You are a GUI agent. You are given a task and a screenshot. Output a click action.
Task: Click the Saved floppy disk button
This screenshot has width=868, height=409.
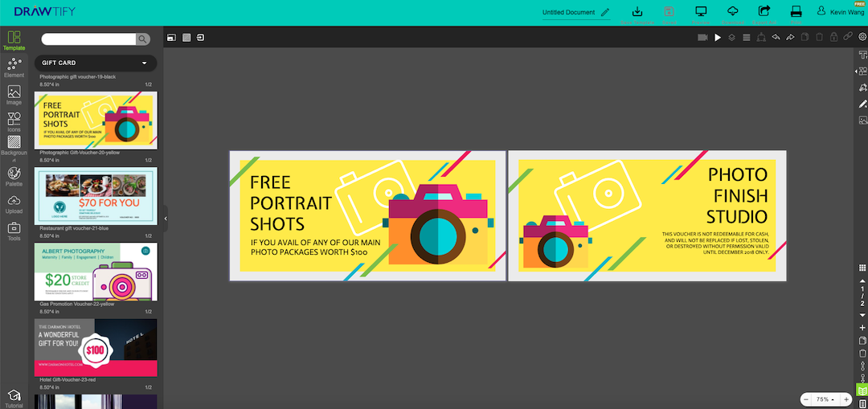(x=669, y=14)
